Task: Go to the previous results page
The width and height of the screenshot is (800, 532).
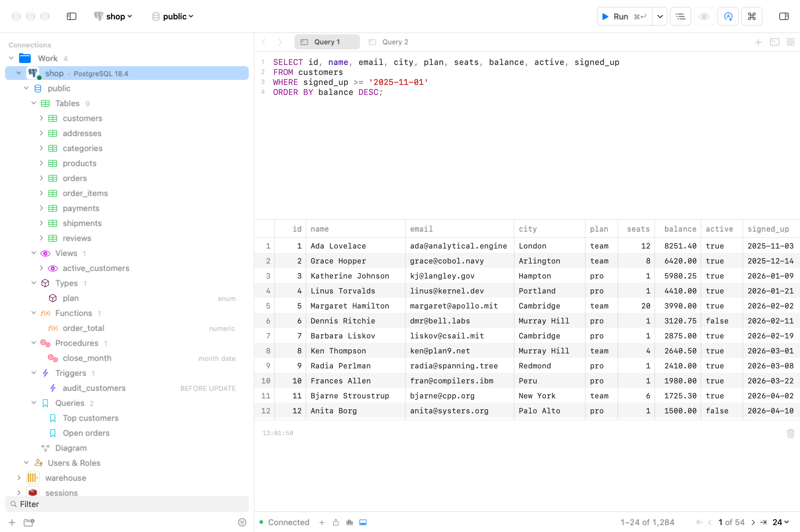Action: point(710,522)
